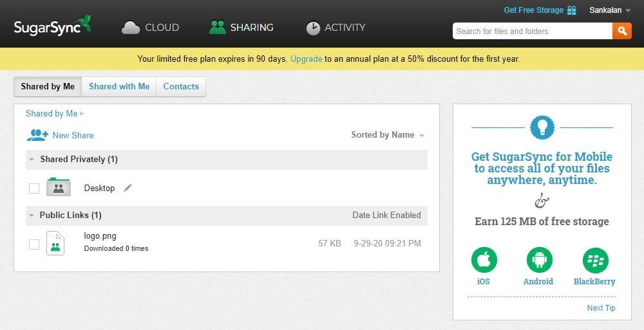Click the Date Link Enabled column header
This screenshot has height=330, width=644.
pos(386,215)
